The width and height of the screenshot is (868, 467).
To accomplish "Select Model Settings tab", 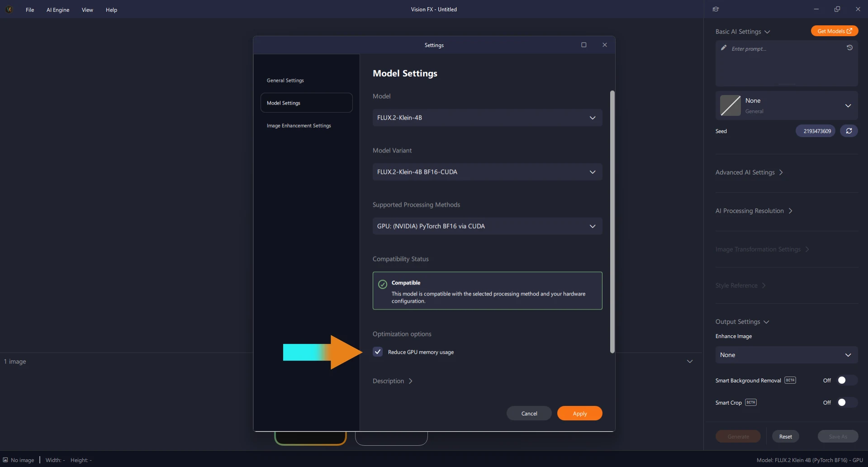I will tap(306, 103).
